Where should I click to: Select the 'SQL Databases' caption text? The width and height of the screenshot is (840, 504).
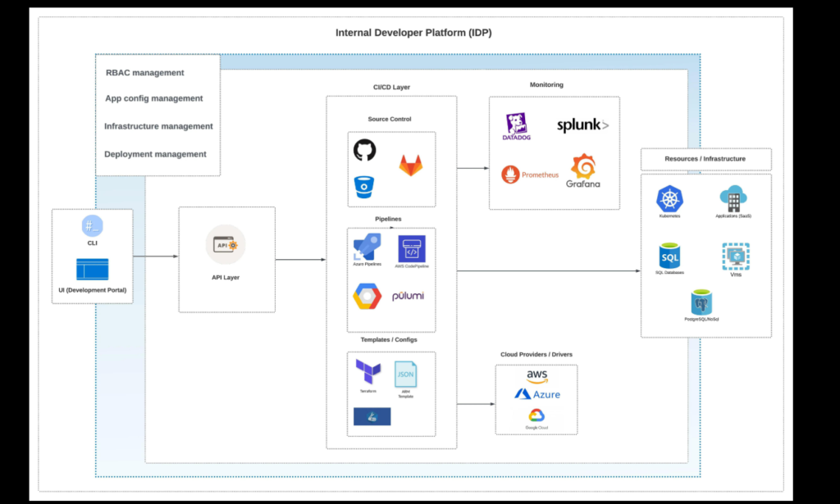point(669,272)
